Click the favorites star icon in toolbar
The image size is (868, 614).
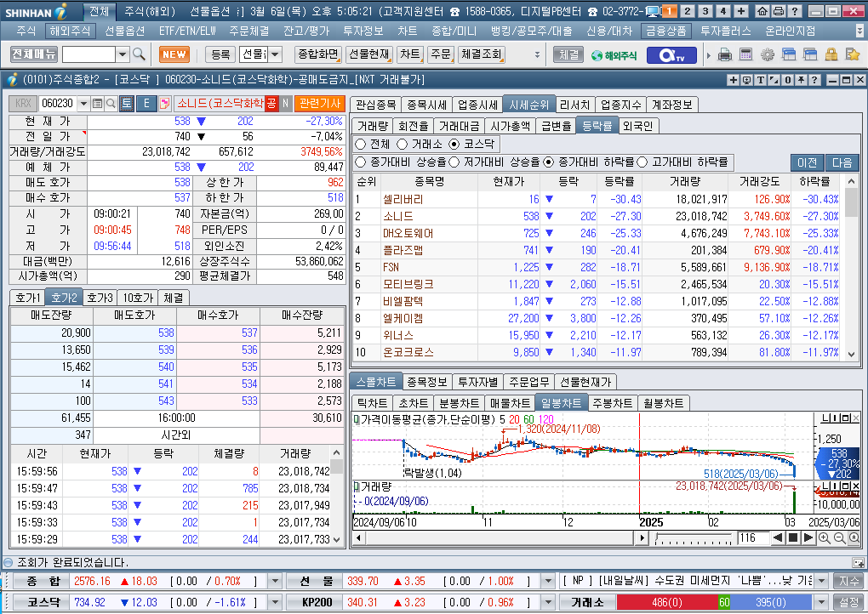[853, 54]
